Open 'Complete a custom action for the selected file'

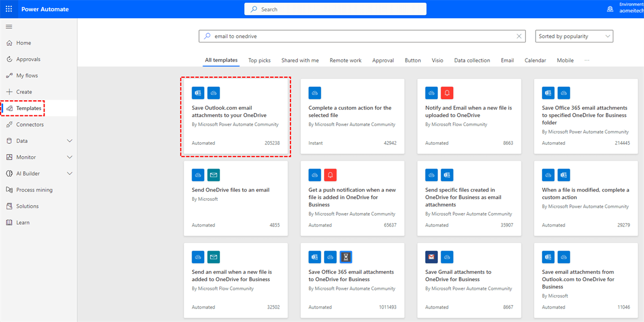pos(353,116)
